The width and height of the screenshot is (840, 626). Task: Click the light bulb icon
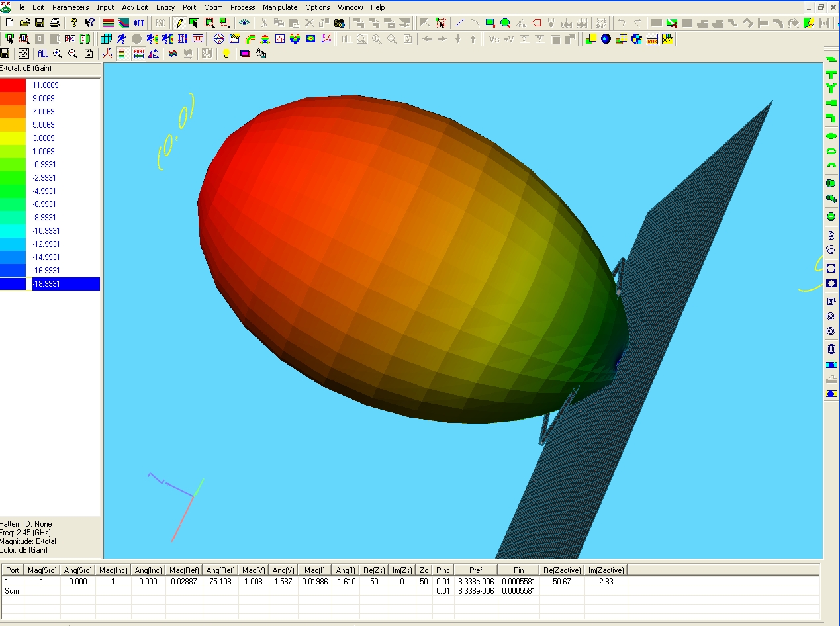[226, 54]
